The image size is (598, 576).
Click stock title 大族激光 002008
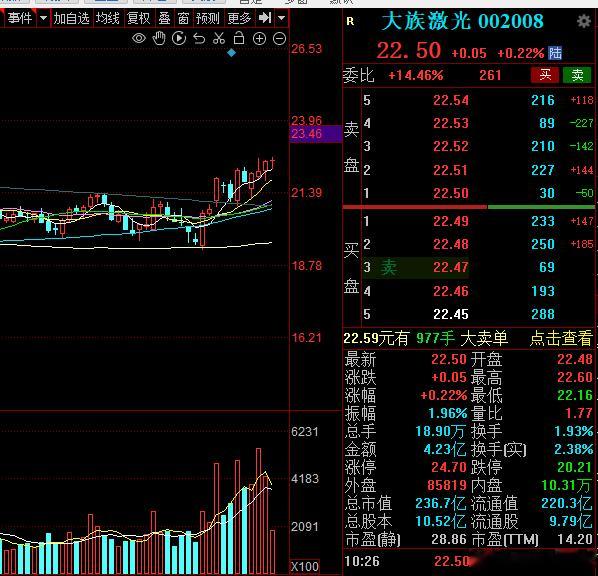tap(462, 21)
